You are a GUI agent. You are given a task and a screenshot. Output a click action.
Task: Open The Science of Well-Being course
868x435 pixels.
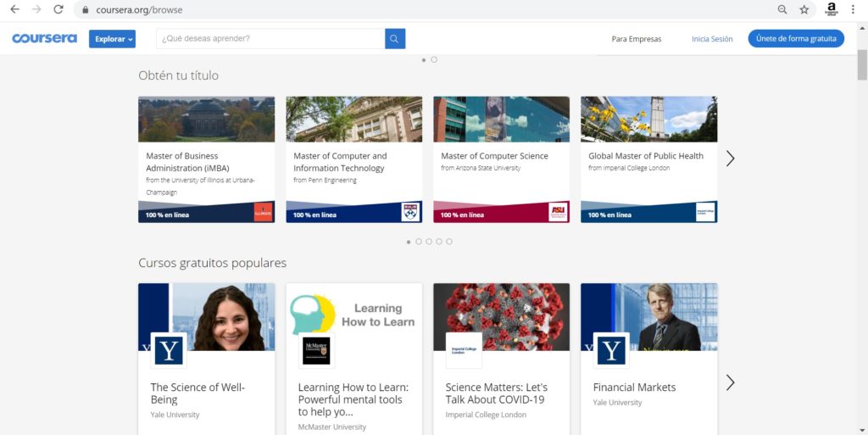pyautogui.click(x=198, y=393)
